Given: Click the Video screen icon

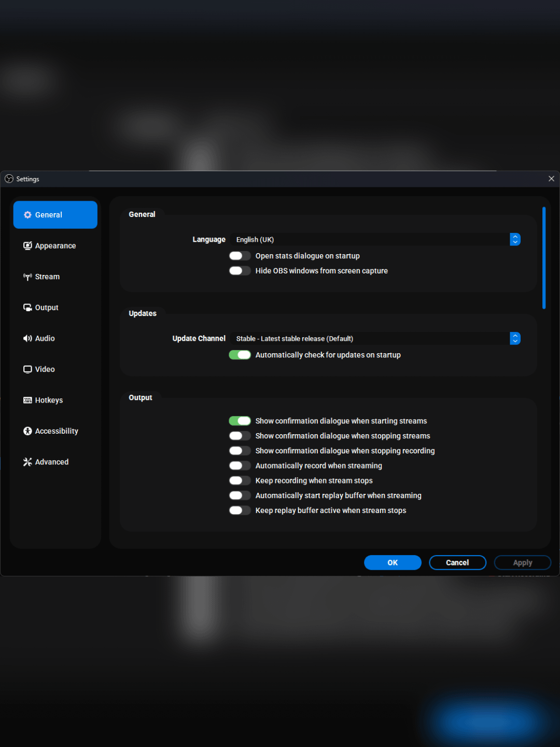Looking at the screenshot, I should (27, 369).
